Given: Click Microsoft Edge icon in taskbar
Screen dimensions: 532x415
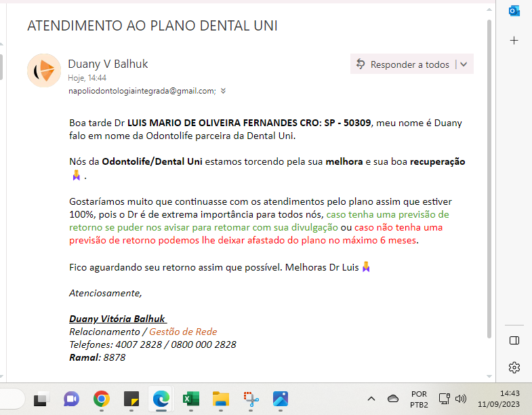Looking at the screenshot, I should click(161, 399).
